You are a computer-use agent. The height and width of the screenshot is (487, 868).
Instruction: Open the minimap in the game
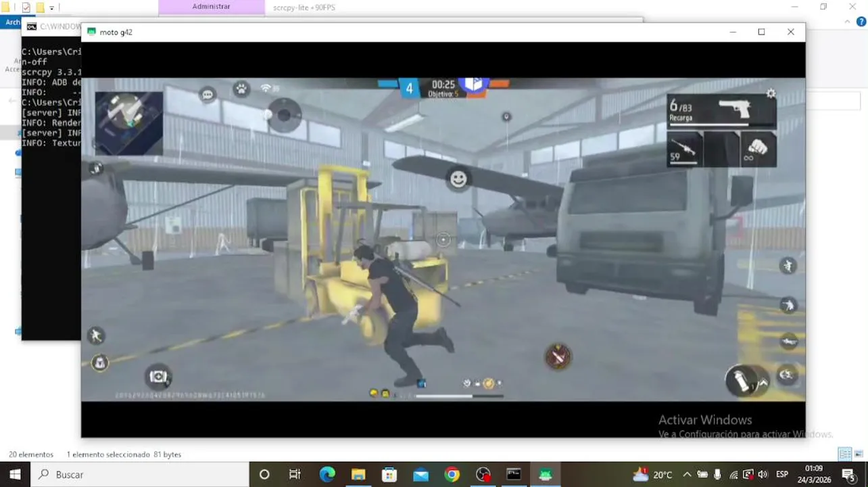(x=129, y=123)
